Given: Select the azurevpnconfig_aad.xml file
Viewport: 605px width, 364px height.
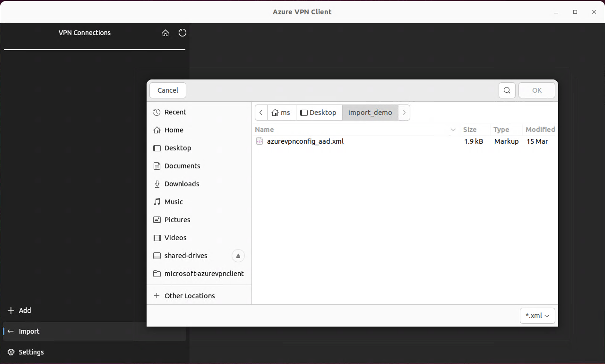Looking at the screenshot, I should tap(305, 141).
